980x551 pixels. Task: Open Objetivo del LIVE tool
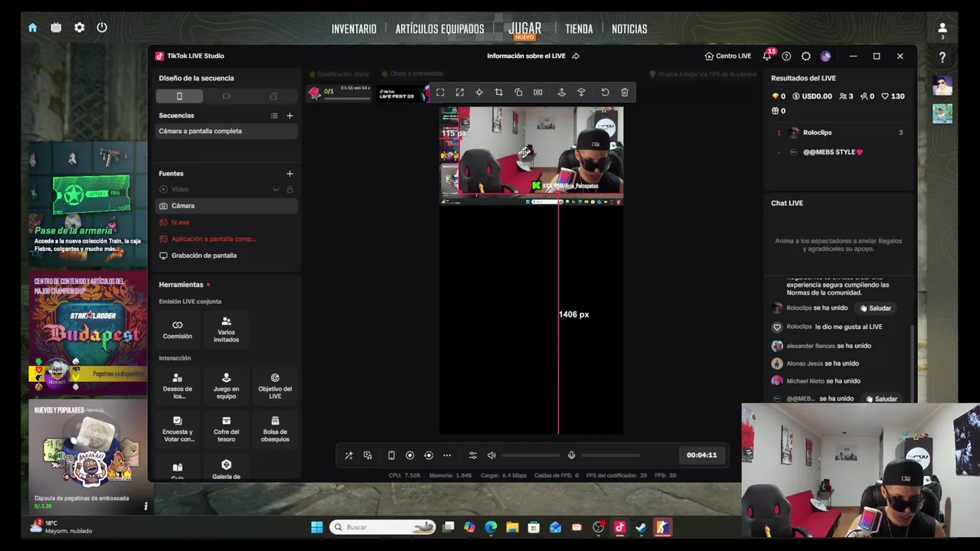click(275, 386)
